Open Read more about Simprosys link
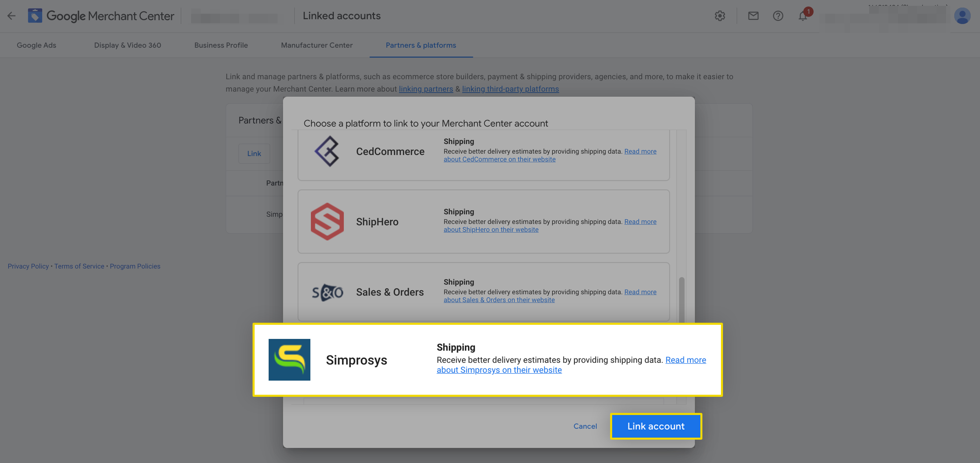The height and width of the screenshot is (463, 980). (571, 365)
